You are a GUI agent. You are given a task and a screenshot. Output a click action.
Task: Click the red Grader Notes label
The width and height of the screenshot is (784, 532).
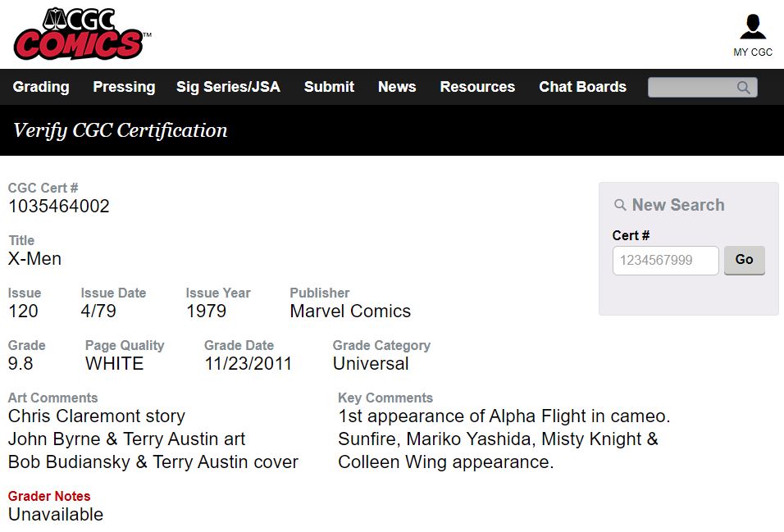49,496
